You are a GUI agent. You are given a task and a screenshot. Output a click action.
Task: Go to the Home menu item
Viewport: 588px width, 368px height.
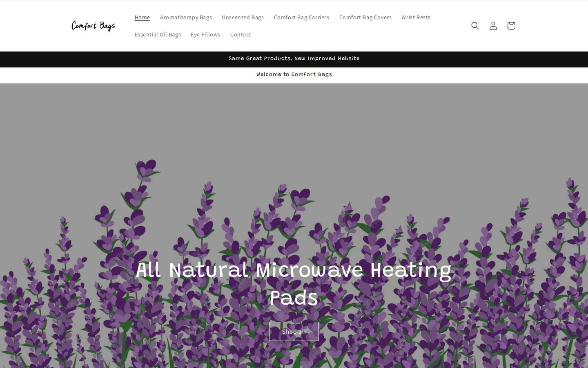pos(143,17)
